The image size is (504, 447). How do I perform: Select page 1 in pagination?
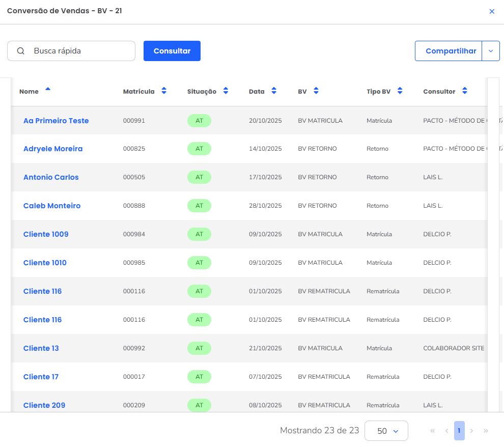(x=459, y=431)
